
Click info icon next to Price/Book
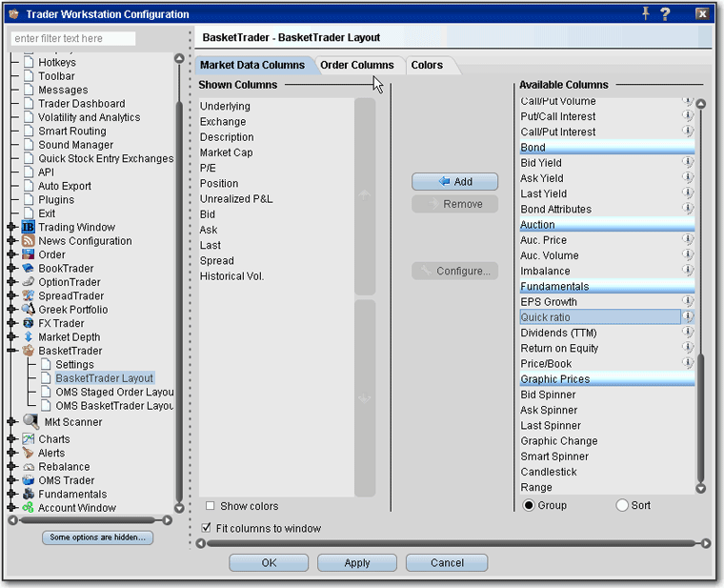pyautogui.click(x=688, y=363)
